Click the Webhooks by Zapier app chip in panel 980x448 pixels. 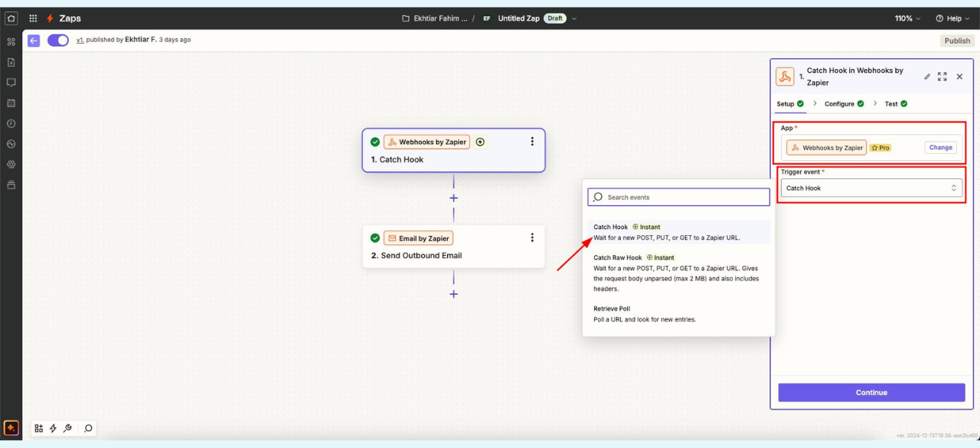(826, 148)
